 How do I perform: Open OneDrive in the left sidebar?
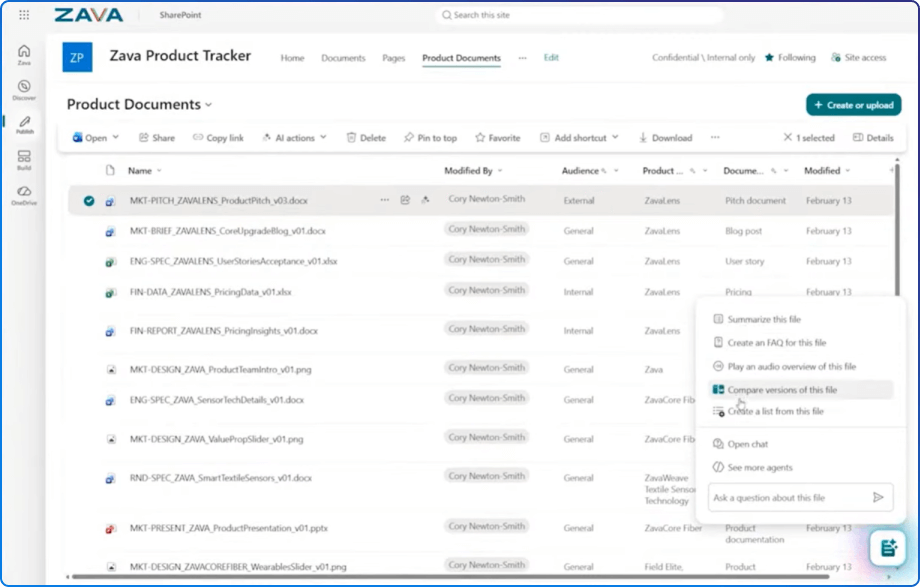[x=24, y=195]
